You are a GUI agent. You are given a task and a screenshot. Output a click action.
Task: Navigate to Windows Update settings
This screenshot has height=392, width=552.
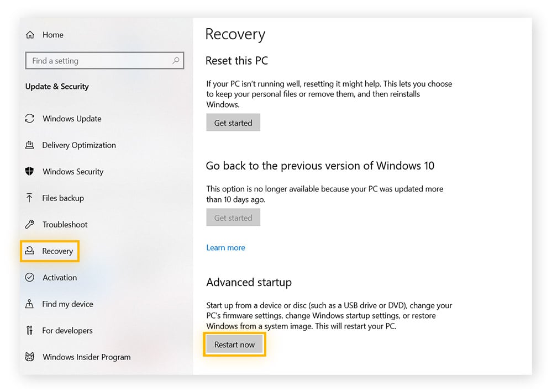pyautogui.click(x=72, y=119)
